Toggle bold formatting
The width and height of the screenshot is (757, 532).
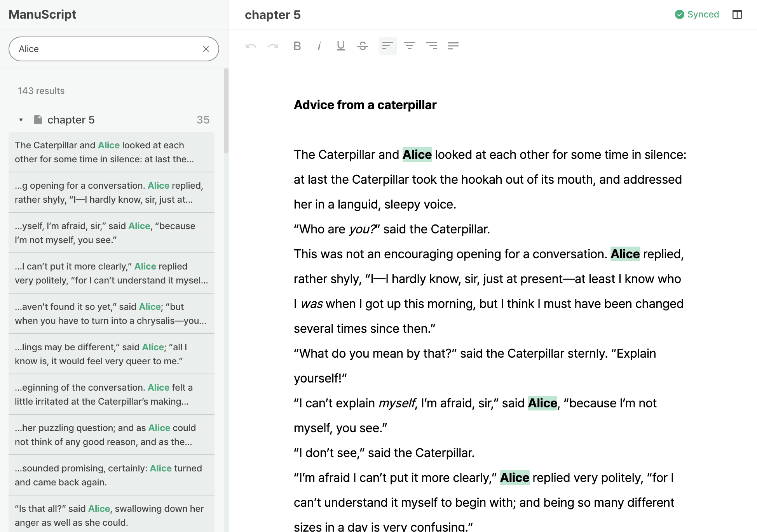tap(297, 46)
